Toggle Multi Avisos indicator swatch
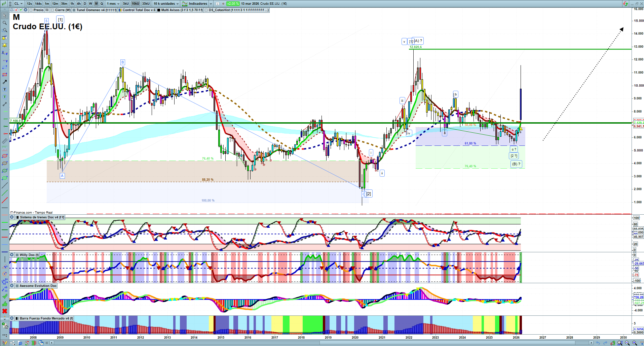 (159, 10)
